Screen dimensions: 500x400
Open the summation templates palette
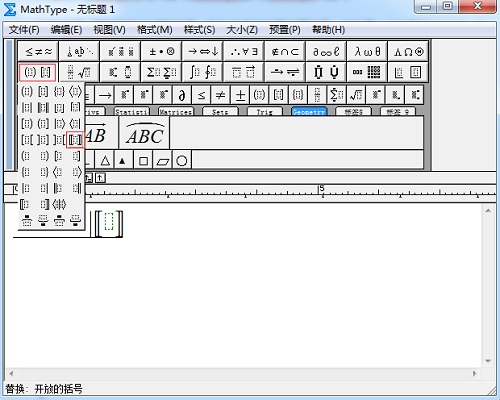pyautogui.click(x=161, y=72)
